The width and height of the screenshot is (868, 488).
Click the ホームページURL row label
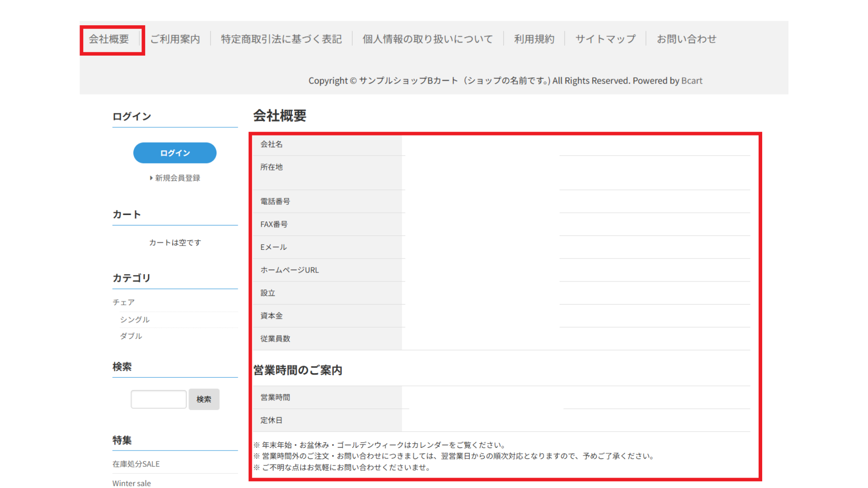[x=289, y=270]
